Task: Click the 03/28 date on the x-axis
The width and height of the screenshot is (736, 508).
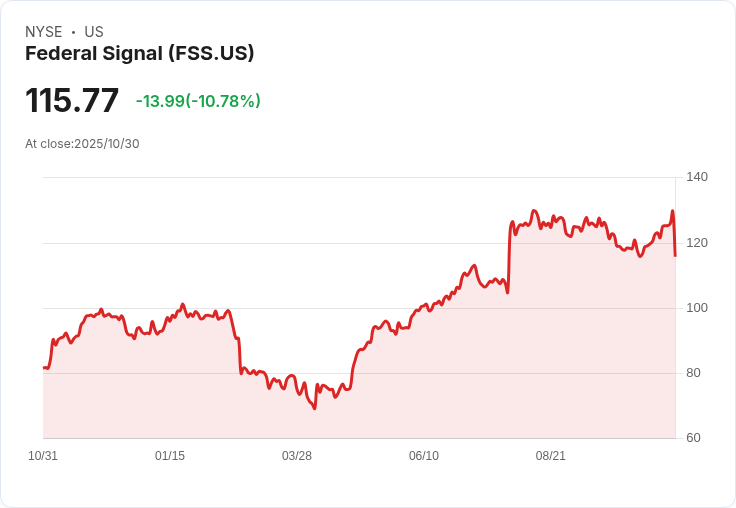Action: [297, 456]
